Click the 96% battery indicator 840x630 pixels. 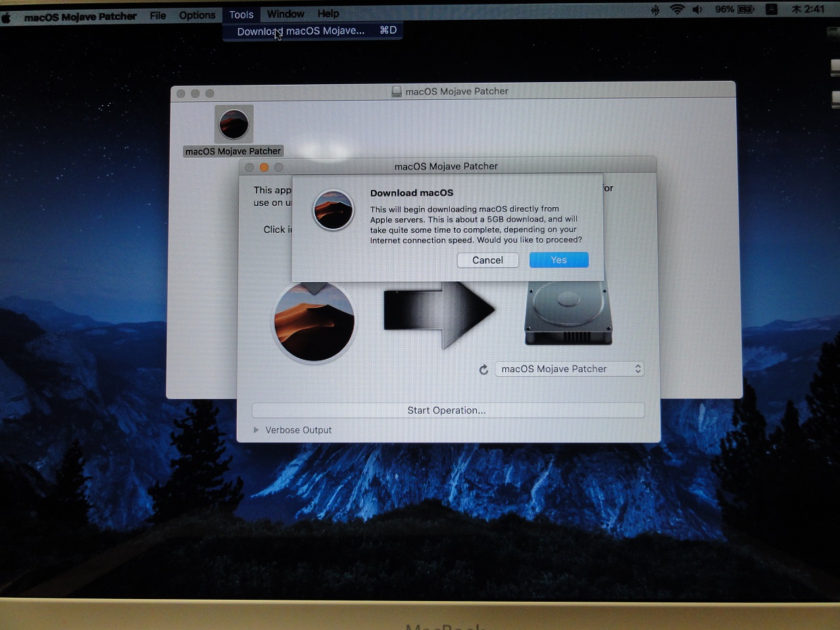coord(734,9)
